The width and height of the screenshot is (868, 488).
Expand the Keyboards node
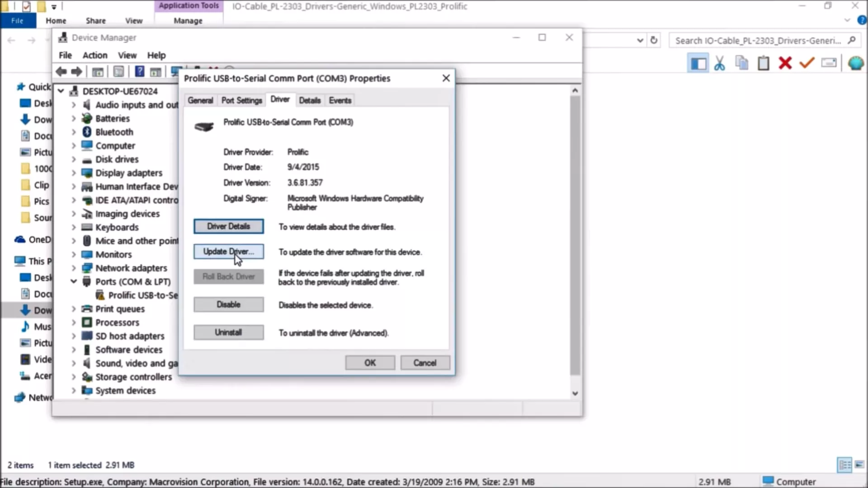(x=74, y=227)
